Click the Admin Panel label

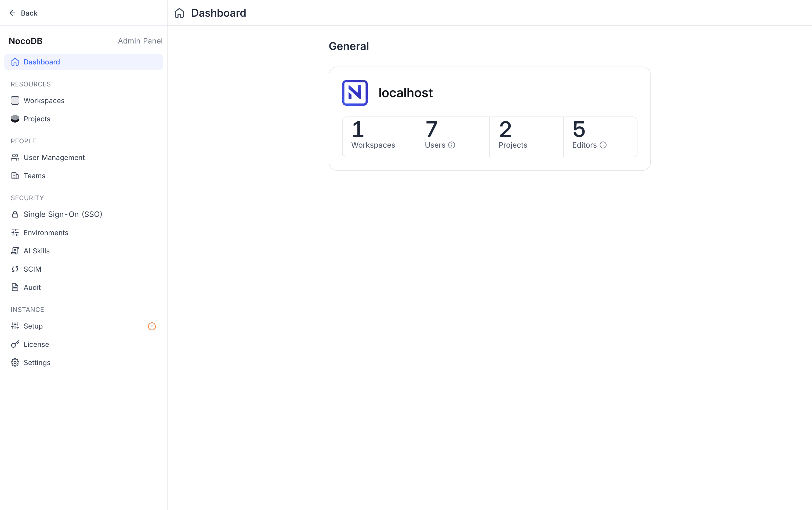[x=140, y=41]
